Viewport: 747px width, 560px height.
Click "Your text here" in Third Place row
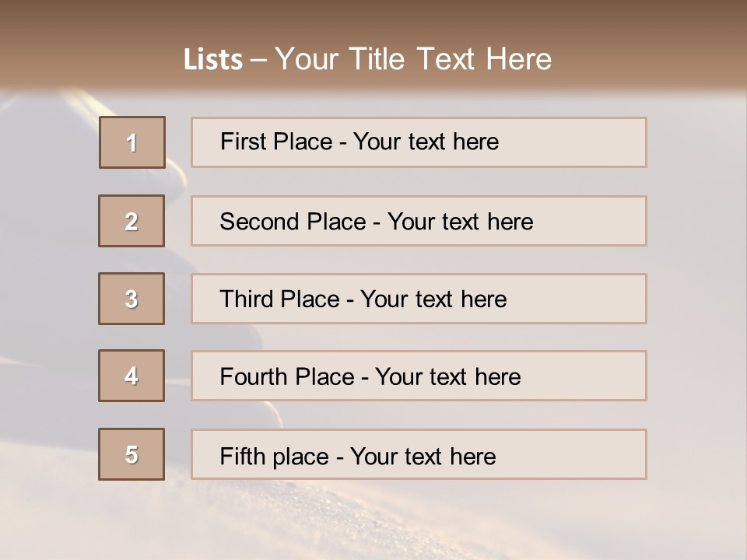(433, 299)
